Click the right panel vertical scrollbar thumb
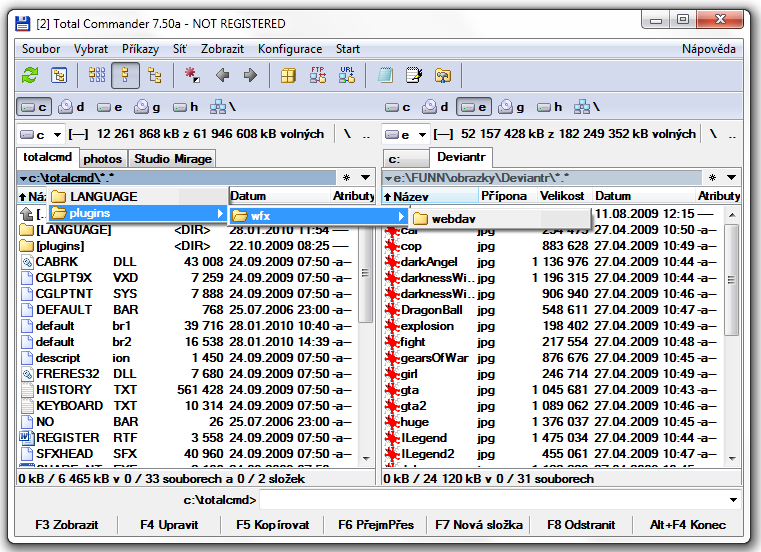The width and height of the screenshot is (761, 552). [x=731, y=279]
